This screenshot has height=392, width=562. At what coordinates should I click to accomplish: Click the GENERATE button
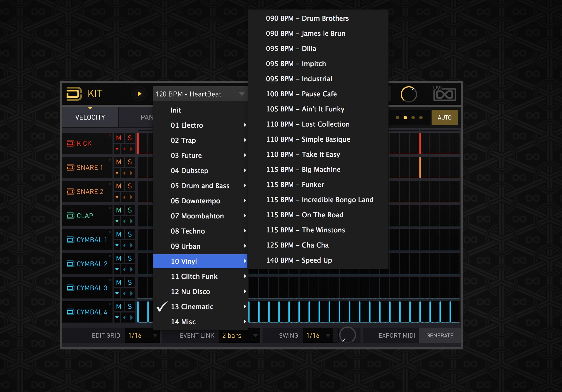pyautogui.click(x=440, y=335)
